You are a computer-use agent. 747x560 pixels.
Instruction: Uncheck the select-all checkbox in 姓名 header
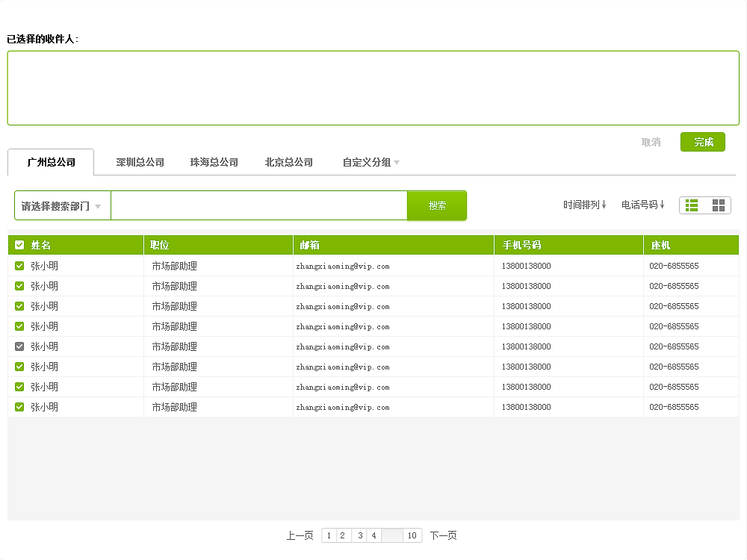20,245
